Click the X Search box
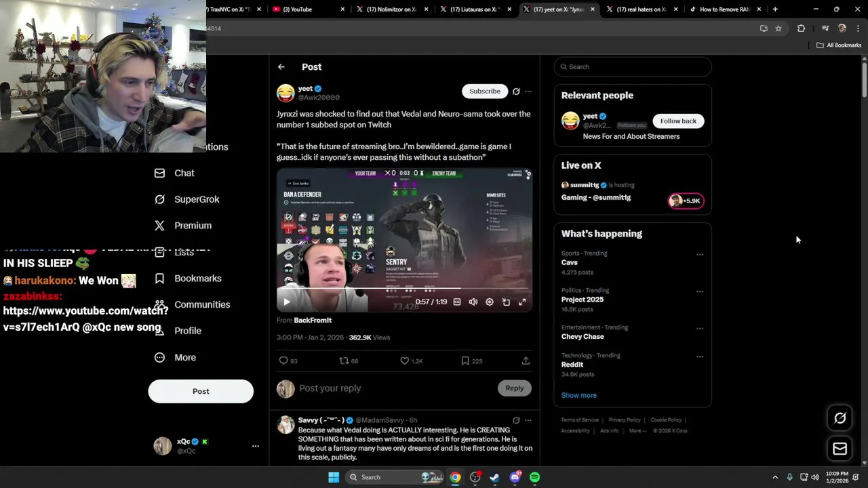 point(633,66)
